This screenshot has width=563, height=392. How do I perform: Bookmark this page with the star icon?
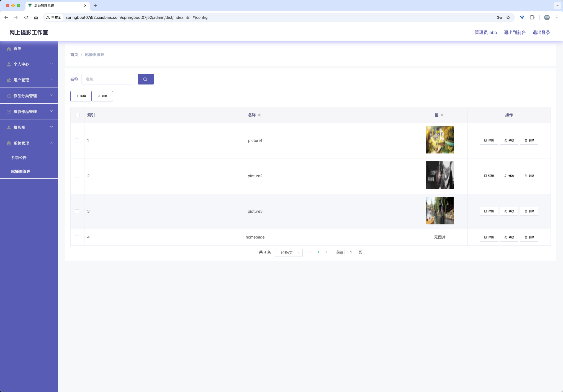[x=508, y=17]
